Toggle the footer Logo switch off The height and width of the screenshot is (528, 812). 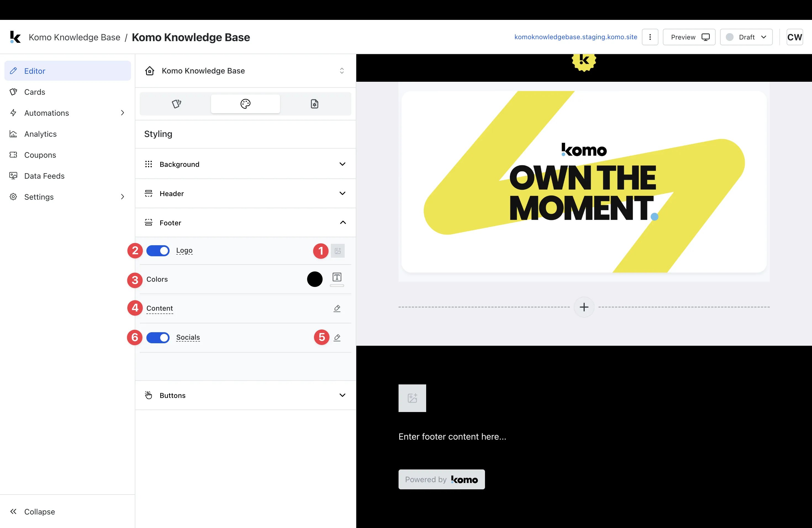[158, 251]
